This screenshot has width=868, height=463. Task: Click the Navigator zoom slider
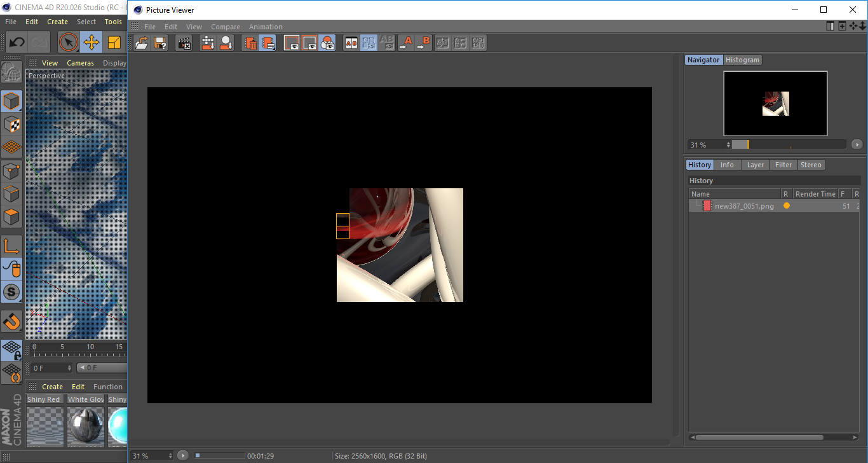[789, 144]
